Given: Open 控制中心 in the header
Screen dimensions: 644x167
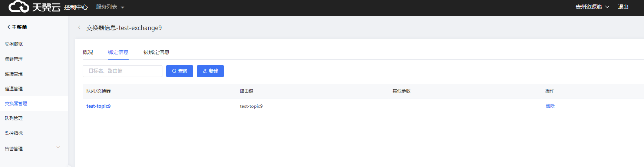Looking at the screenshot, I should click(x=76, y=7).
